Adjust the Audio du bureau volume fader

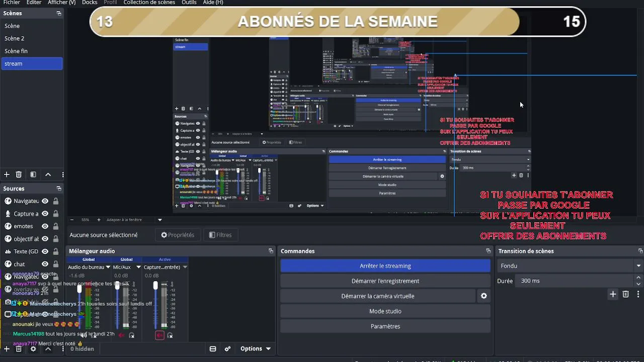79,289
